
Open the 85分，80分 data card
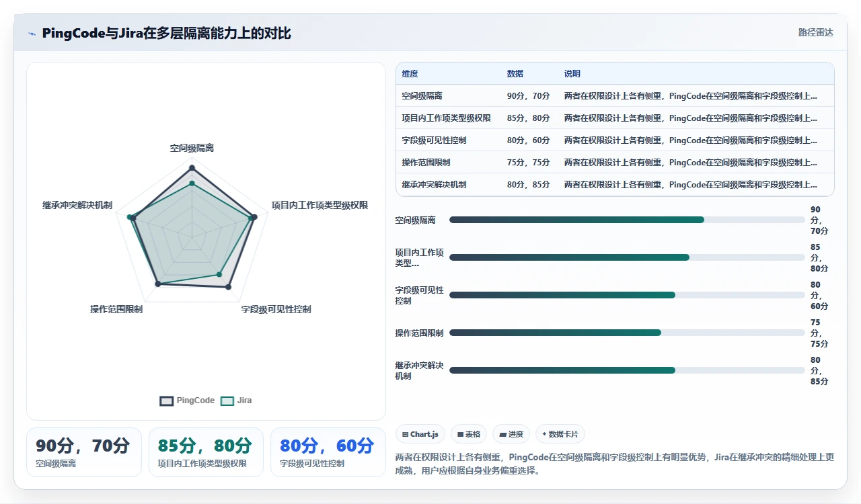[206, 452]
